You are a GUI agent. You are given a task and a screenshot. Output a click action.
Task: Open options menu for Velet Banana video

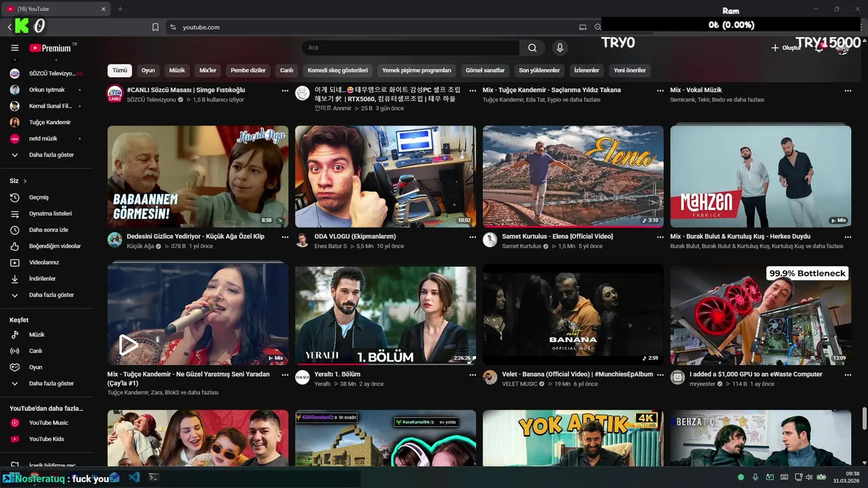click(660, 375)
